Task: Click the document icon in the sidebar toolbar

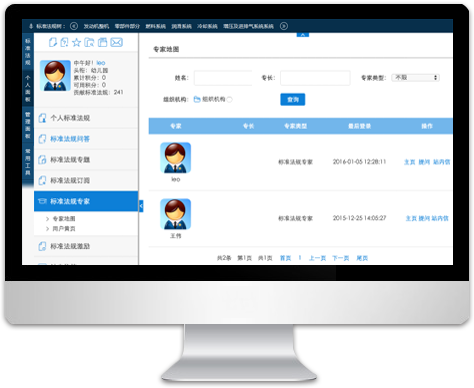Action: 53,42
